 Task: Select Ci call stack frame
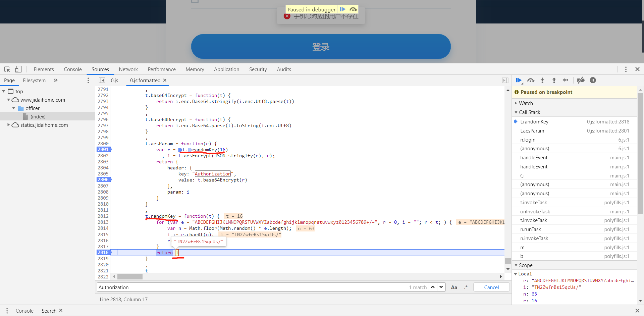(574, 175)
